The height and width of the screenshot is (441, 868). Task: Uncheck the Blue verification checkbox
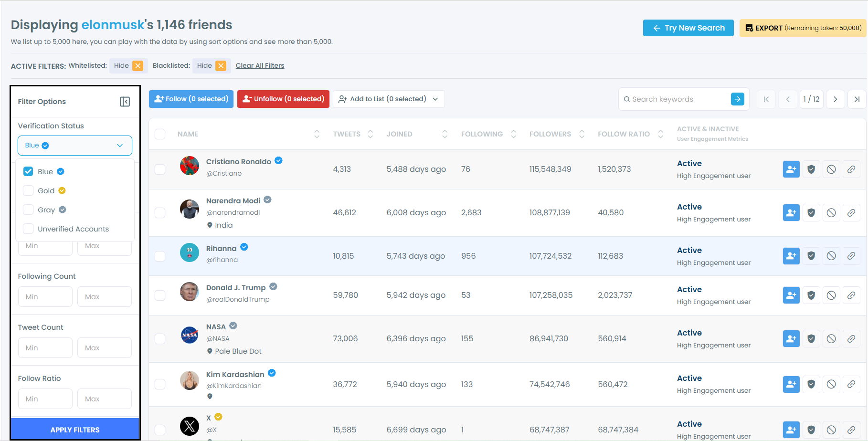pos(28,171)
